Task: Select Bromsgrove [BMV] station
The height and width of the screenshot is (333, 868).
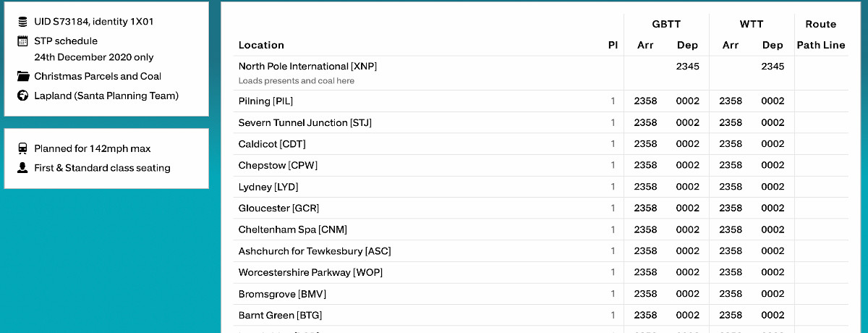Action: tap(282, 294)
